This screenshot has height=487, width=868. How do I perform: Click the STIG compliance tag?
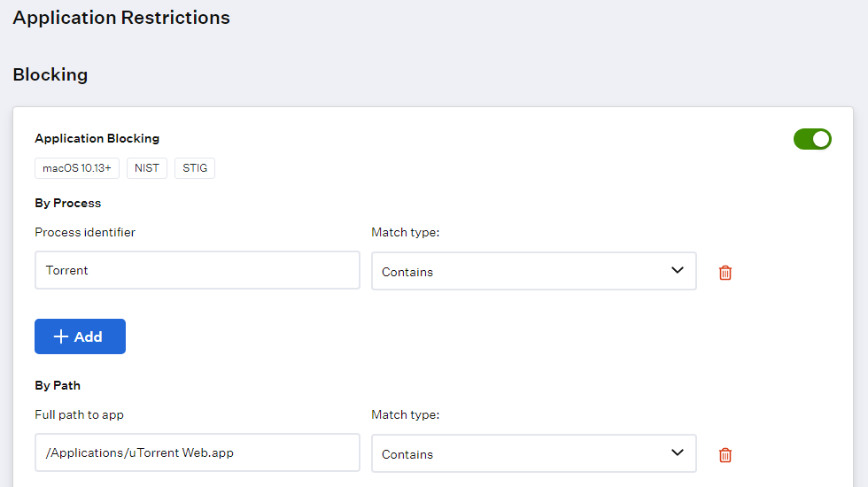click(195, 168)
